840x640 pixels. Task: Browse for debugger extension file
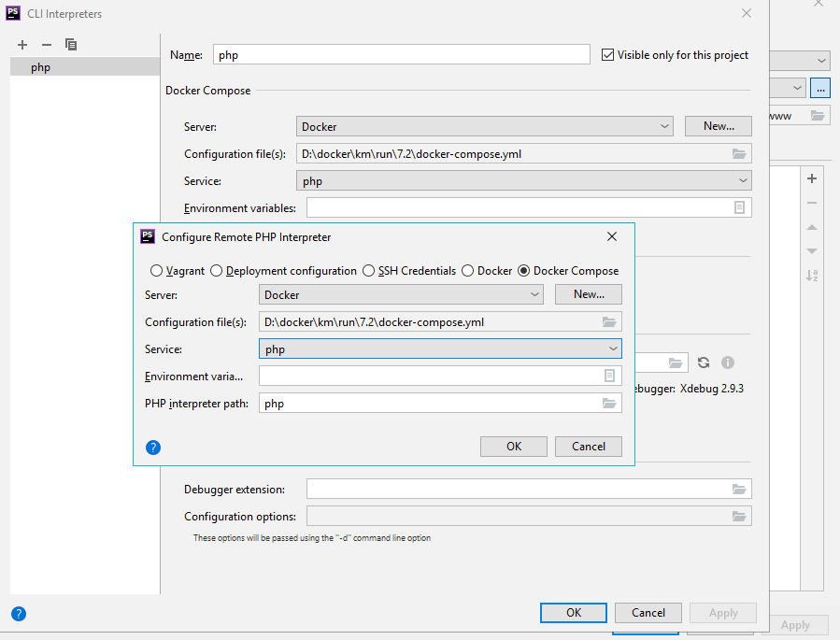coord(739,490)
